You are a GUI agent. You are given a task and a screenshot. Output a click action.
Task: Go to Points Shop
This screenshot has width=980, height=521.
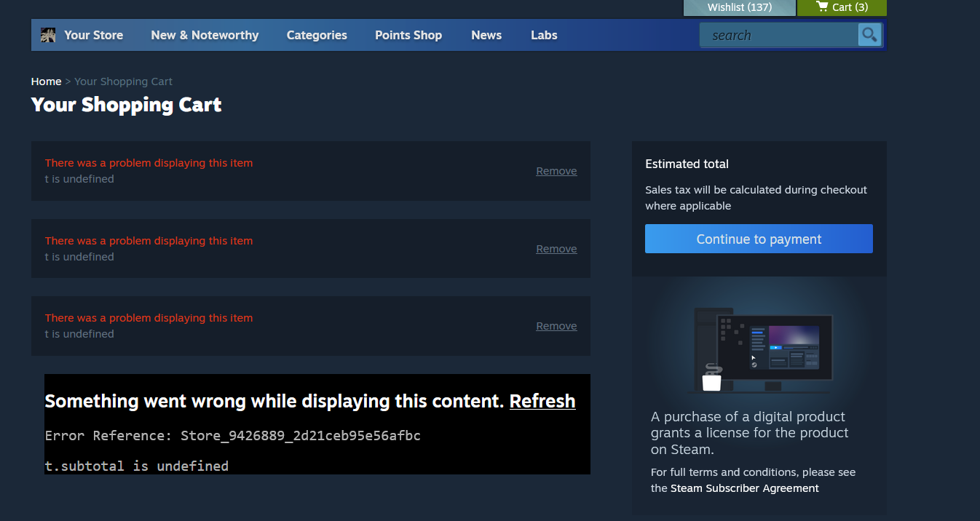click(408, 35)
